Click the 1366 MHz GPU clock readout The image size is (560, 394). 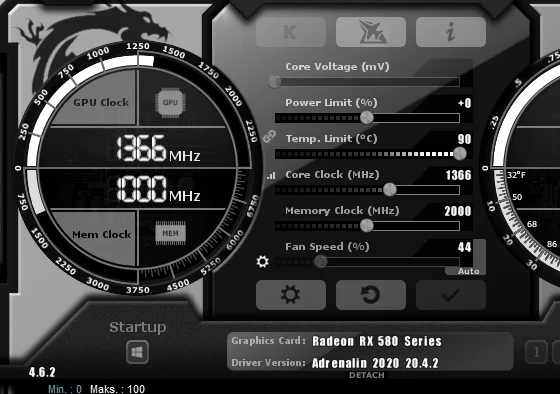pyautogui.click(x=158, y=149)
